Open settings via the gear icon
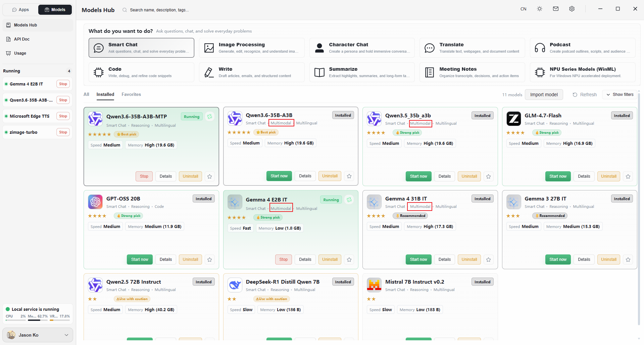Image resolution: width=644 pixels, height=345 pixels. coord(572,9)
